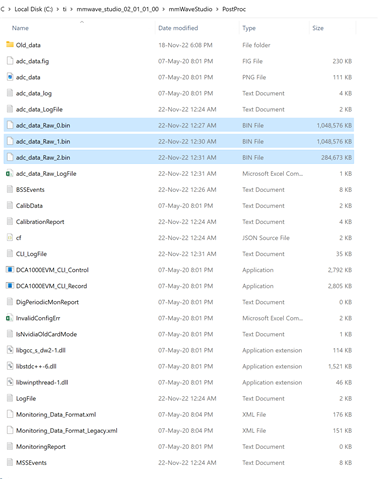Select the InvalidConfigErr file name
Image resolution: width=378 pixels, height=479 pixels.
[38, 318]
